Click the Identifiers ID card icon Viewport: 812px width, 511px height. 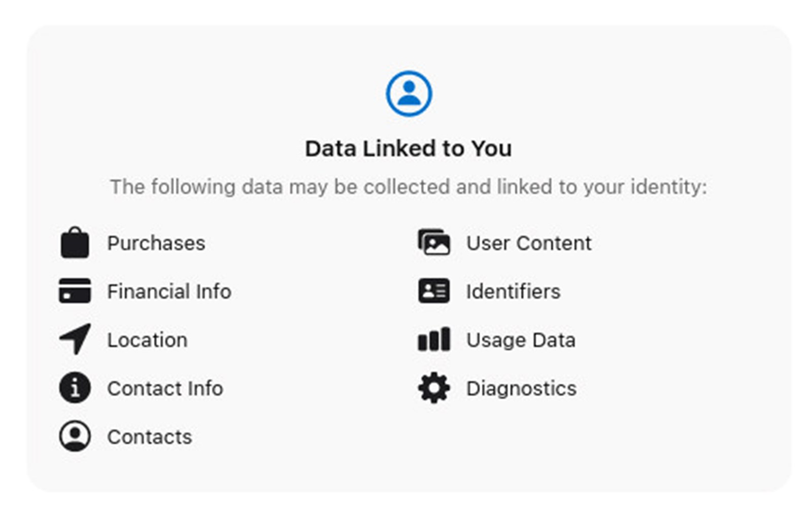434,291
